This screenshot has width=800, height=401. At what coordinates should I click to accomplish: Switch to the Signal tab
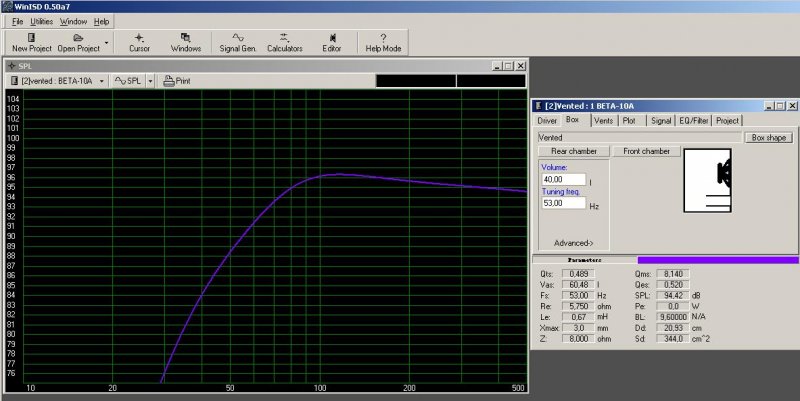click(x=661, y=121)
